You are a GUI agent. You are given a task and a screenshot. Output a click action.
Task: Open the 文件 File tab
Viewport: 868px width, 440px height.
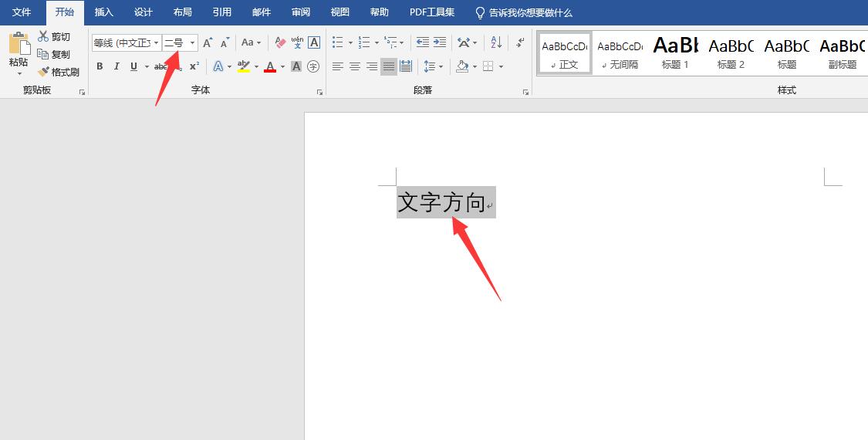(22, 12)
